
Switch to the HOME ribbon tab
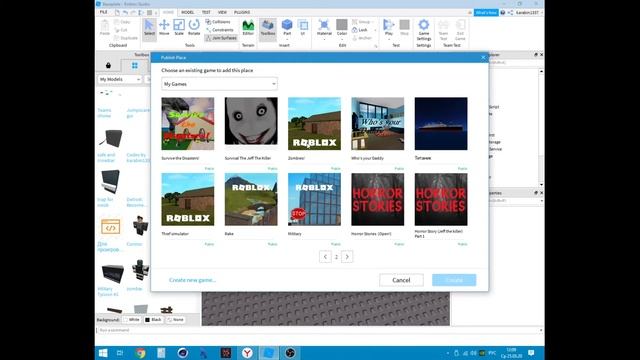point(168,12)
